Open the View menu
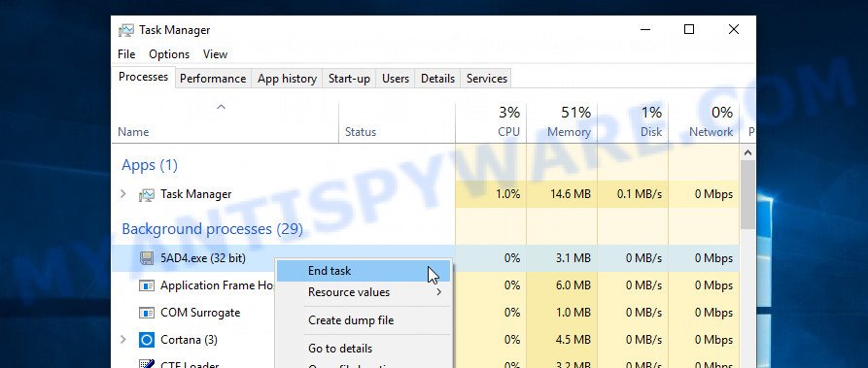The height and width of the screenshot is (368, 868). [x=215, y=54]
